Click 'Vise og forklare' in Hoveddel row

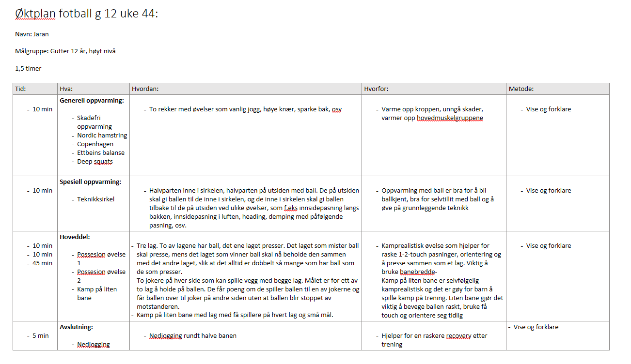[549, 246]
